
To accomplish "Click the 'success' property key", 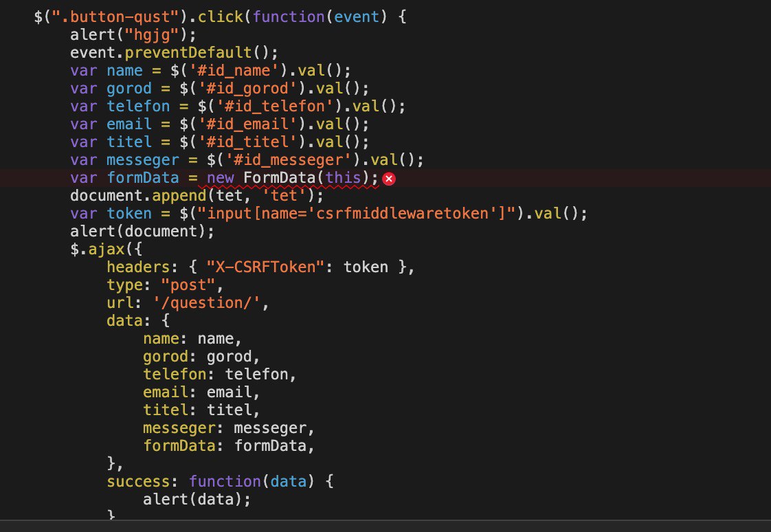I will point(138,481).
